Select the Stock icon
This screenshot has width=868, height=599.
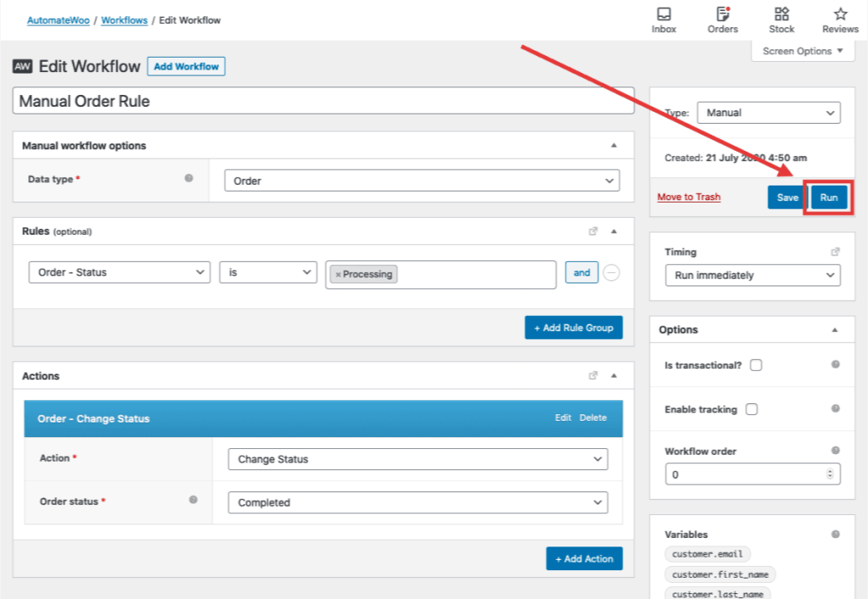click(781, 15)
